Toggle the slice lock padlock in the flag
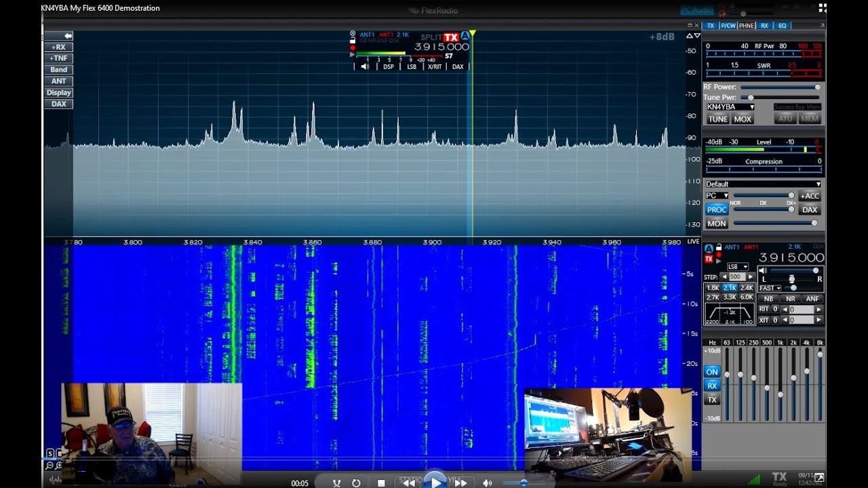This screenshot has width=868, height=488. pos(352,41)
